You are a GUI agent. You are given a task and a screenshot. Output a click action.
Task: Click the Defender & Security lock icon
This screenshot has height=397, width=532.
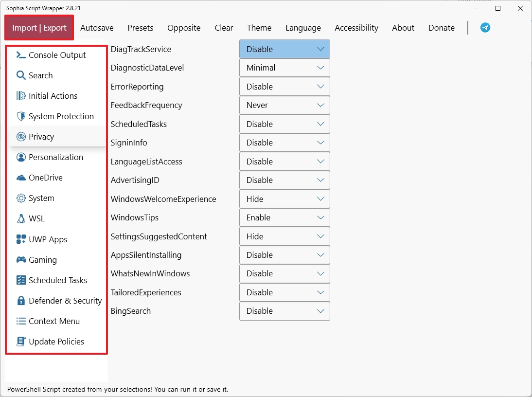click(21, 301)
